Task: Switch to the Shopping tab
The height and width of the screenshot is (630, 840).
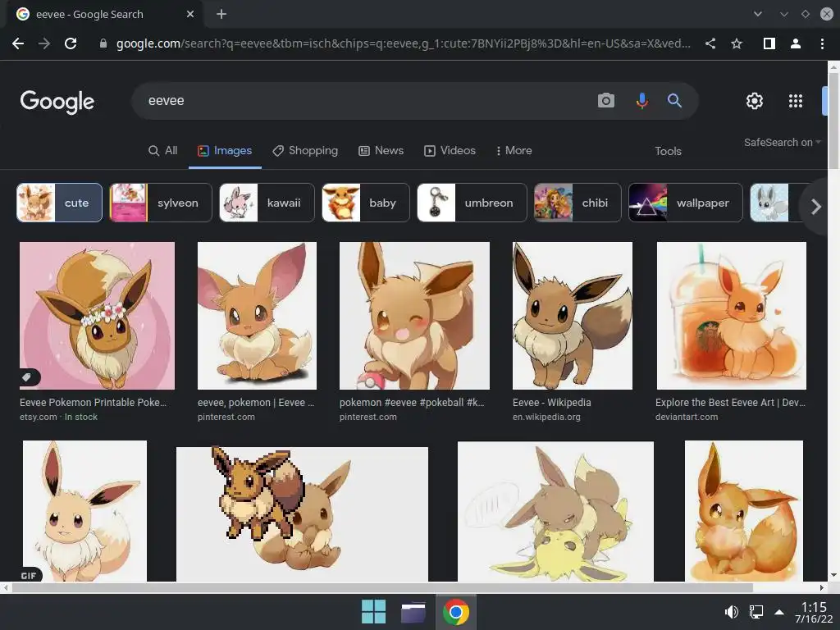Action: (305, 151)
